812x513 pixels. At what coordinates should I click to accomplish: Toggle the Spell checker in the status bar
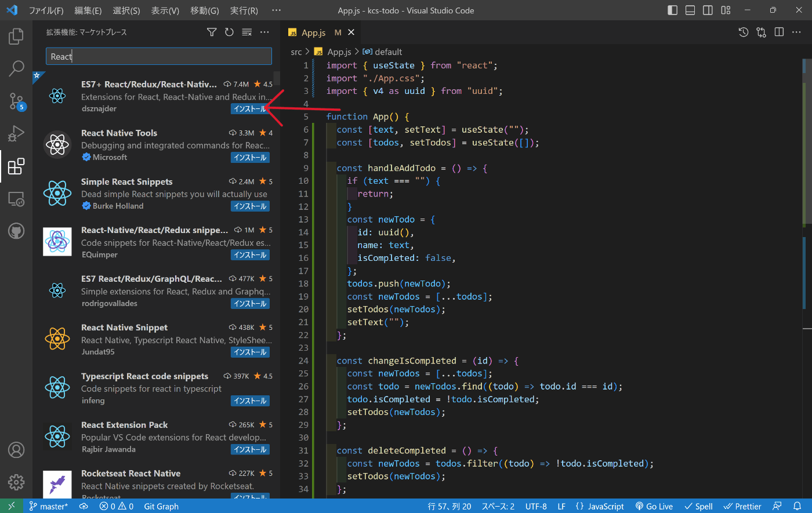[x=698, y=506]
